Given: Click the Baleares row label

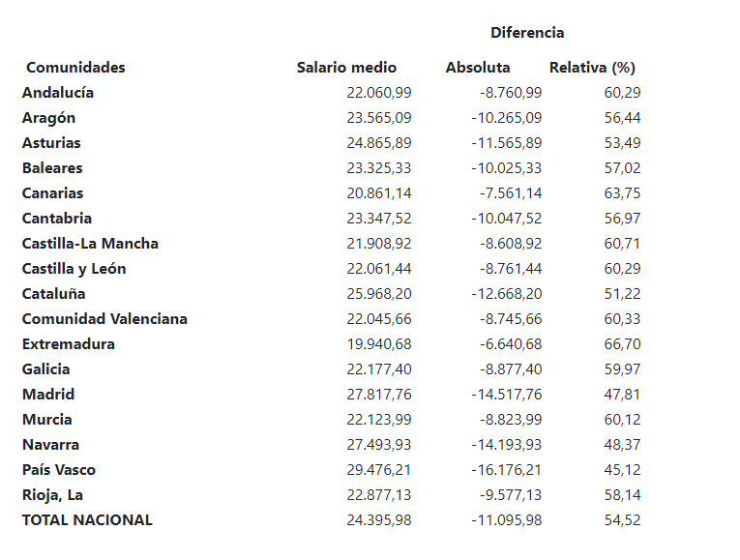Looking at the screenshot, I should [x=52, y=168].
